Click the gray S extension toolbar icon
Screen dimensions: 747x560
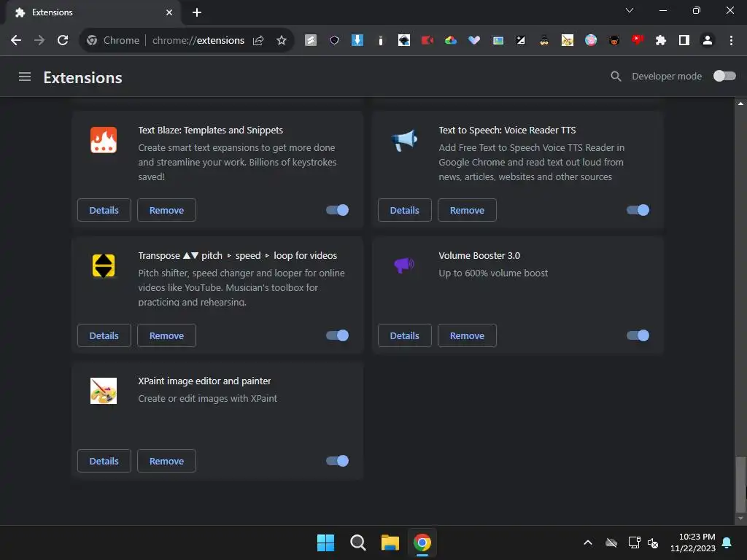[311, 40]
